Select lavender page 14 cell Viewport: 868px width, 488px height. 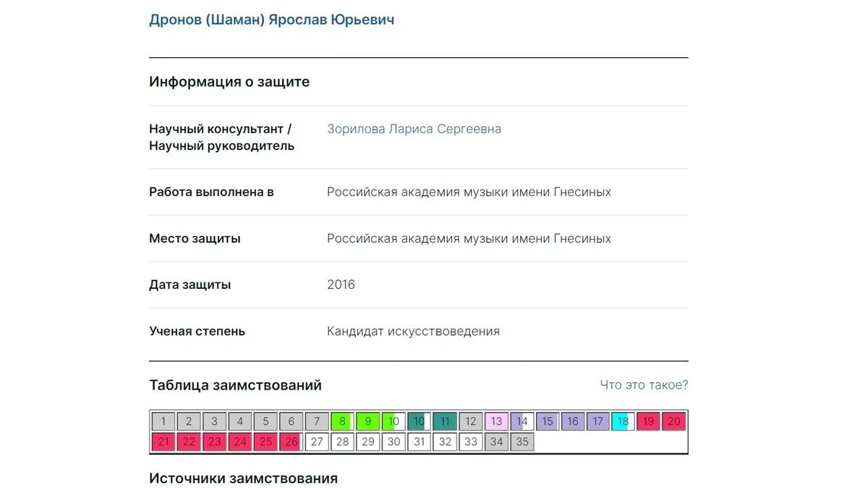(x=522, y=421)
